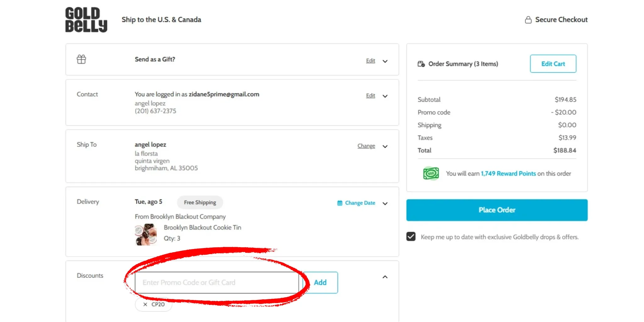
Task: Click the Secure Checkout lock icon
Action: click(x=528, y=20)
